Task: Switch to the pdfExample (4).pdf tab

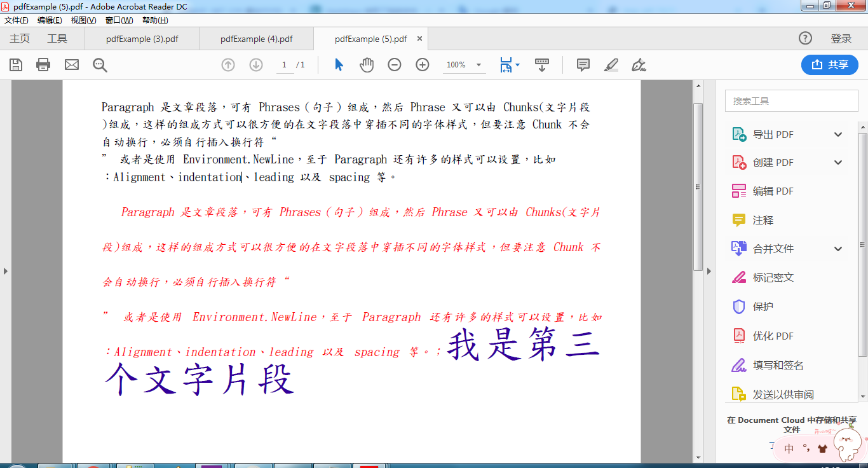Action: coord(256,39)
